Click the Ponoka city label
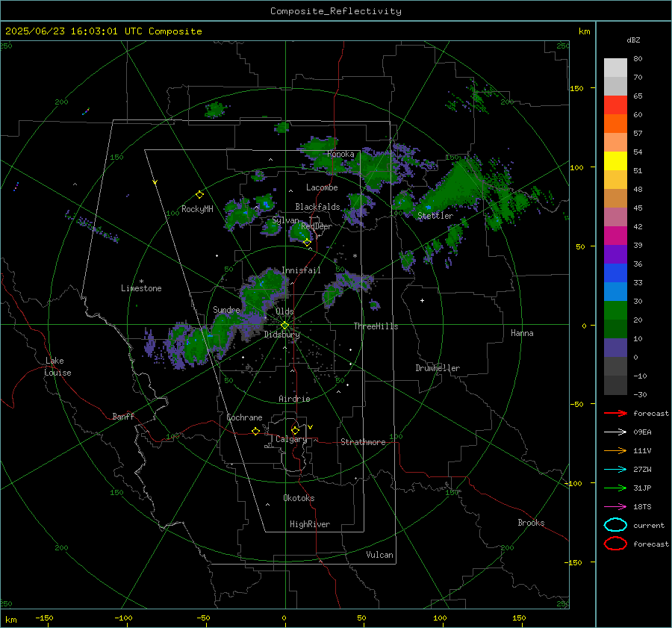The image size is (672, 628). [x=340, y=154]
